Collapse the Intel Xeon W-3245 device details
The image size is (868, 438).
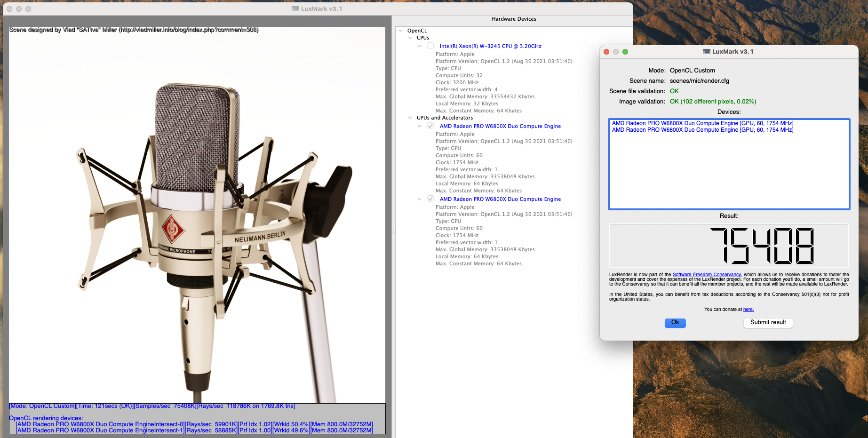click(x=420, y=46)
